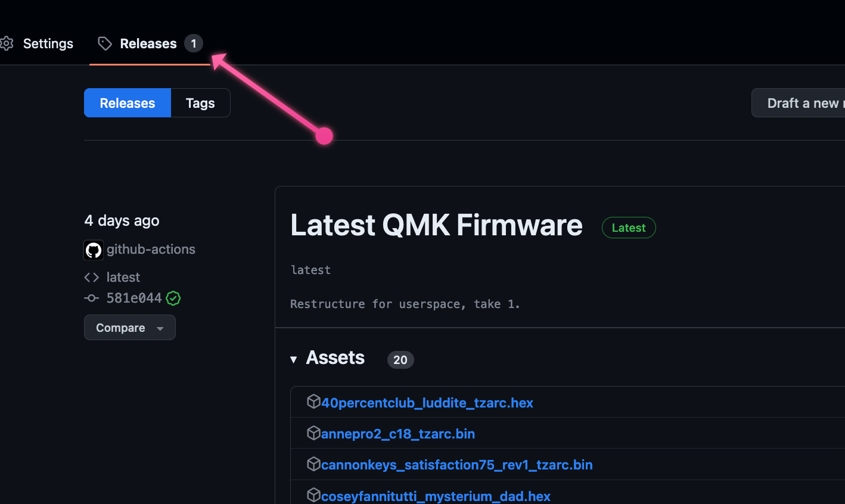845x504 pixels.
Task: Click package icon for 40percentclub_luddite_tzarc.hex
Action: click(313, 402)
